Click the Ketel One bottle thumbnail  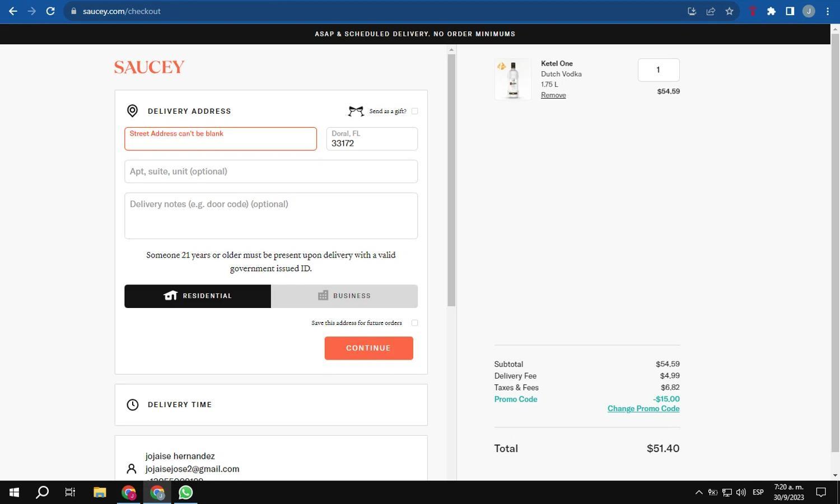pyautogui.click(x=513, y=80)
